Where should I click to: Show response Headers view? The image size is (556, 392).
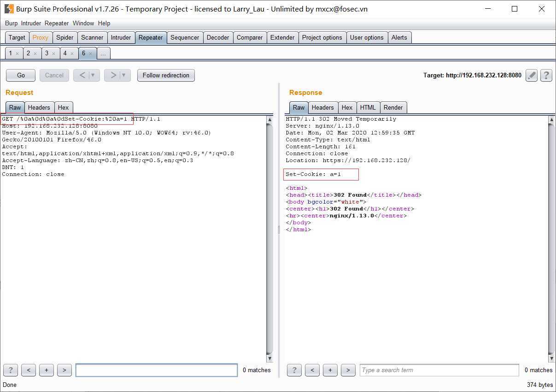[x=323, y=107]
